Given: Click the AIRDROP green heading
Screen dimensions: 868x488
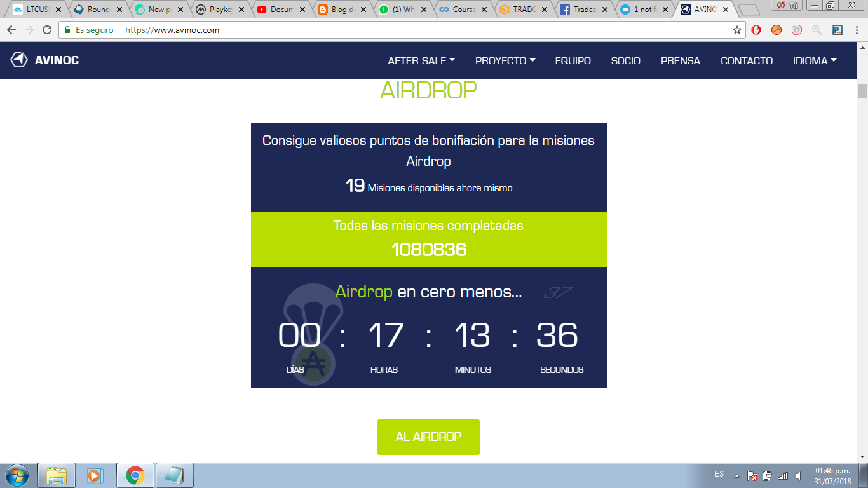Looking at the screenshot, I should [428, 91].
